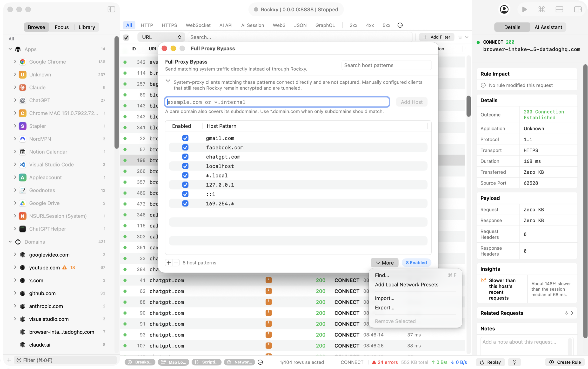Choose Find... from the More menu
This screenshot has height=369, width=588.
(x=415, y=275)
